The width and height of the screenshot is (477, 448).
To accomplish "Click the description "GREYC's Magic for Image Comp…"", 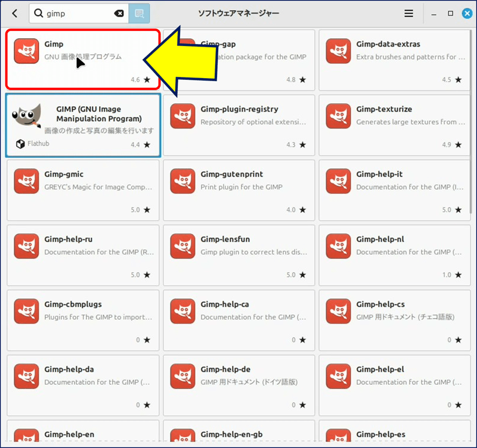I will point(98,187).
